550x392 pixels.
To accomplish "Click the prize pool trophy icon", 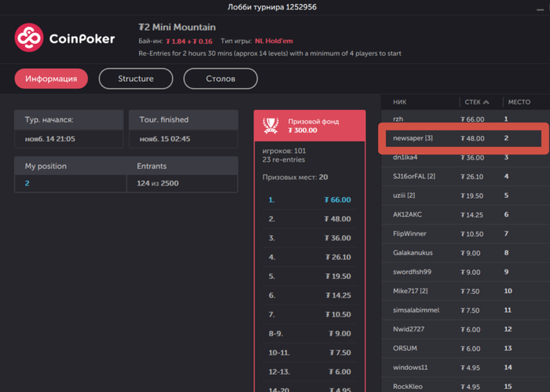I will (271, 126).
